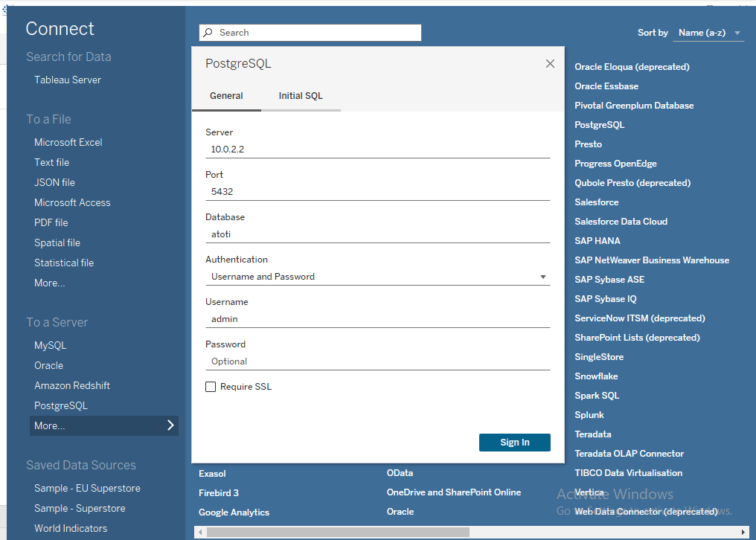
Task: Select Snowflake connector
Action: tap(596, 376)
